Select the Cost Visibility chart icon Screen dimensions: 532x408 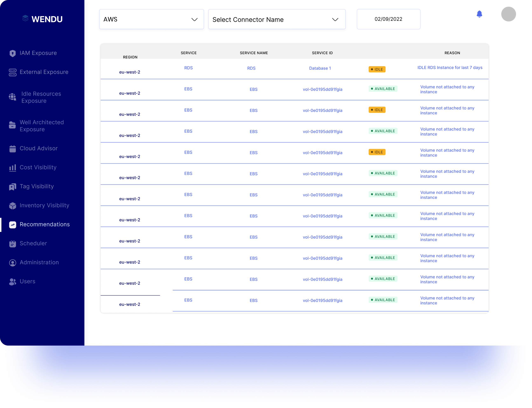click(x=13, y=168)
